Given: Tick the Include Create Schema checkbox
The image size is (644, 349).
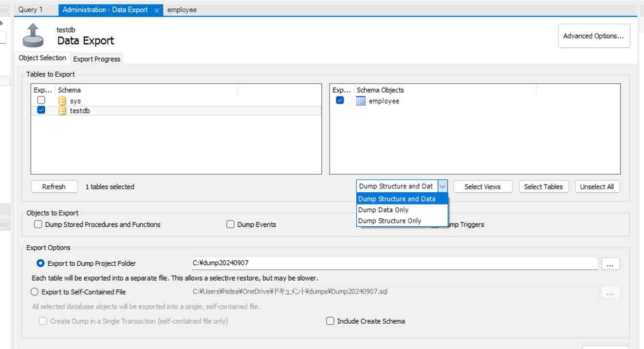Looking at the screenshot, I should click(331, 321).
